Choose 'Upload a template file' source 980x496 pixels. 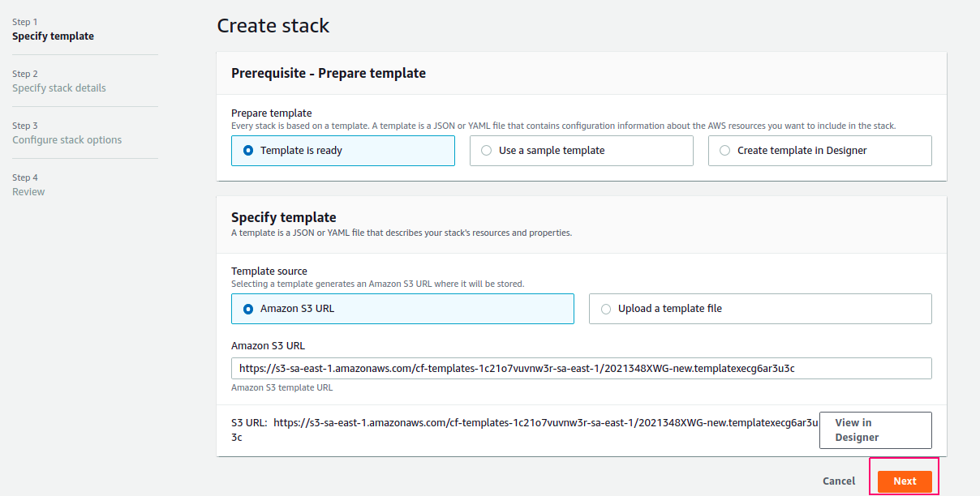tap(760, 309)
